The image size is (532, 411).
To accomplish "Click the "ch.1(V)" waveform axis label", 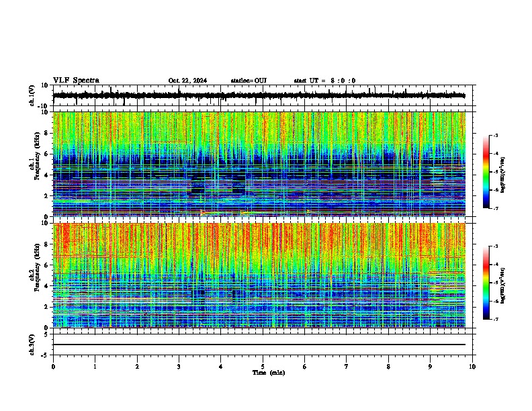I will tap(32, 95).
